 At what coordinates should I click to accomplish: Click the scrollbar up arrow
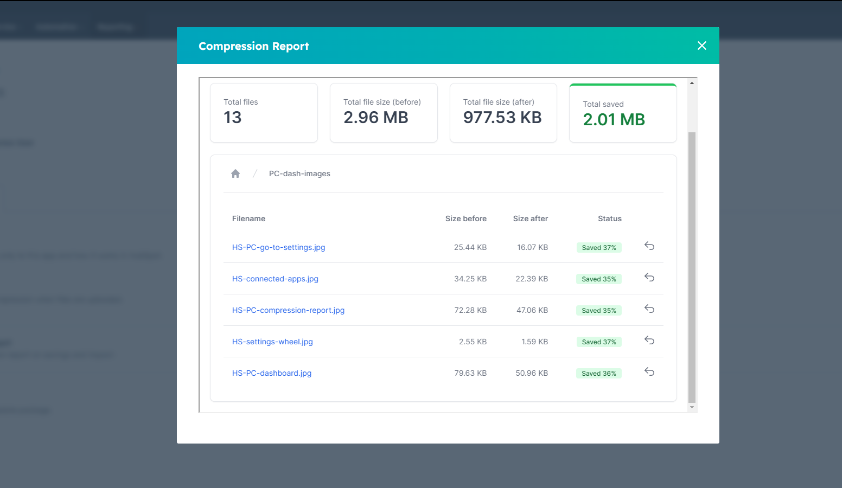click(692, 82)
